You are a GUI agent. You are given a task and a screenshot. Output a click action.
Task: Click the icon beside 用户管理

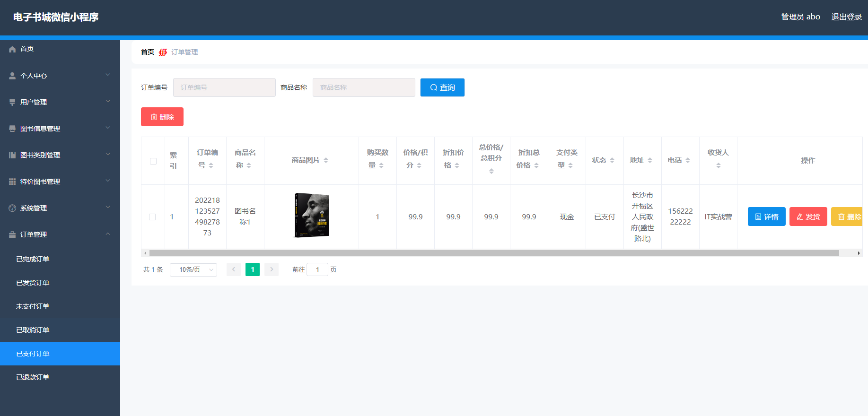pyautogui.click(x=12, y=102)
